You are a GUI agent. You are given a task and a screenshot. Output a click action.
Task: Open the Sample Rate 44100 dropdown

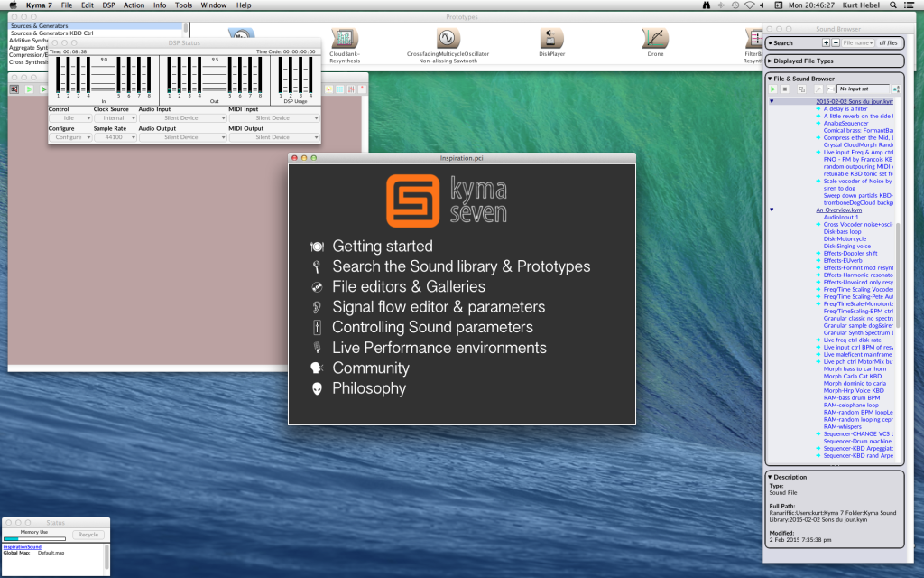tap(115, 137)
